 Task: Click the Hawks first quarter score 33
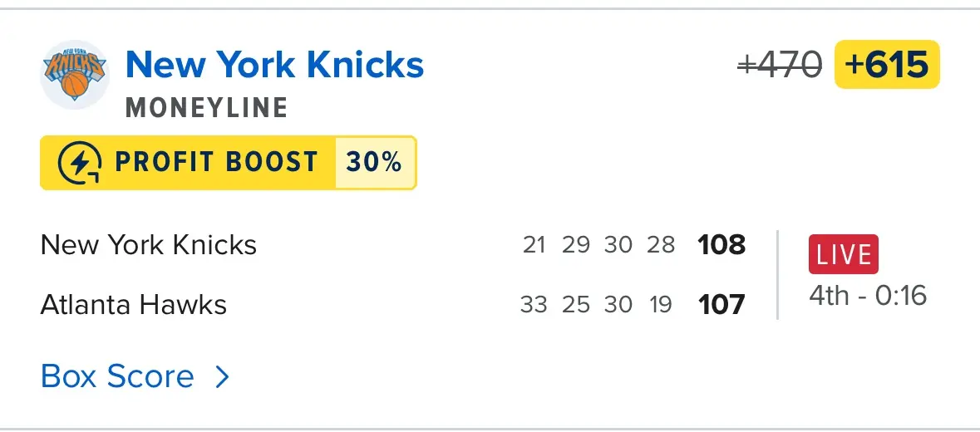click(x=534, y=305)
